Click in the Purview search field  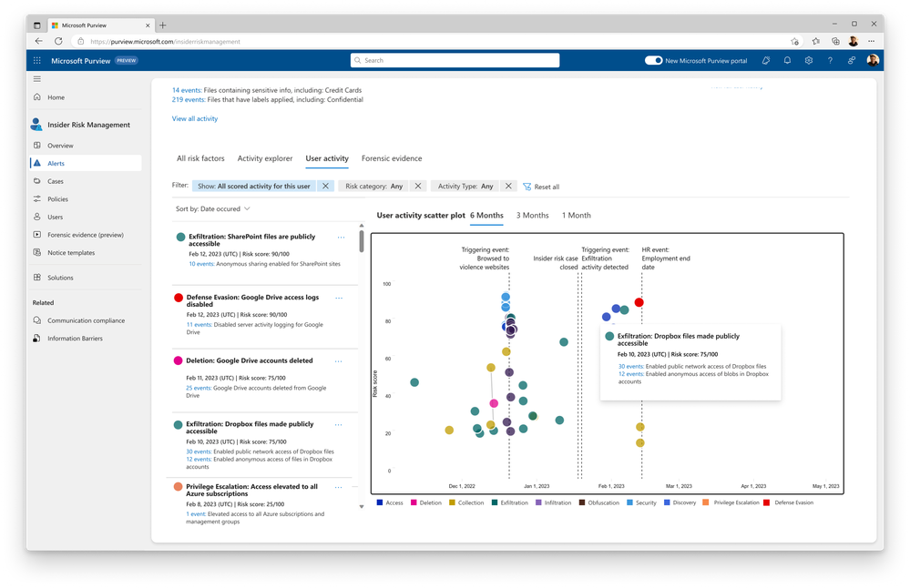click(x=455, y=60)
